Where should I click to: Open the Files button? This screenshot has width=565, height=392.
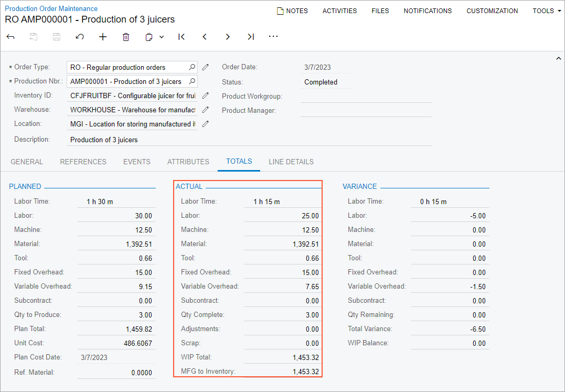coord(380,10)
